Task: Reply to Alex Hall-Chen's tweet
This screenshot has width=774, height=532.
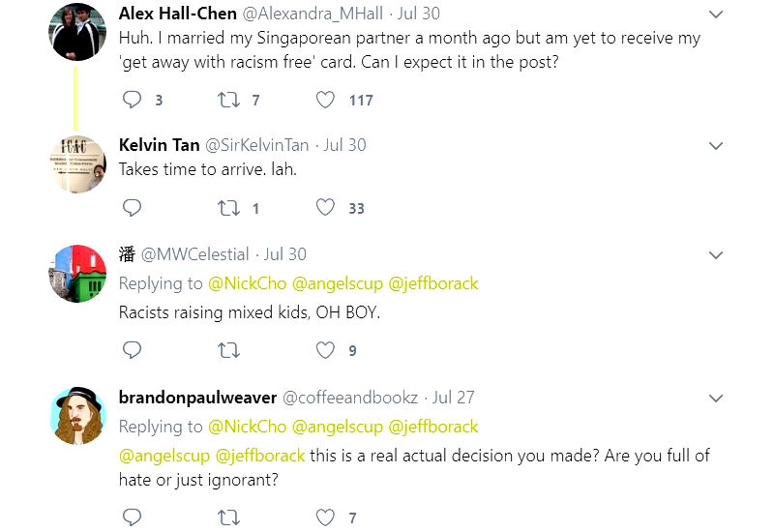Action: (x=133, y=100)
